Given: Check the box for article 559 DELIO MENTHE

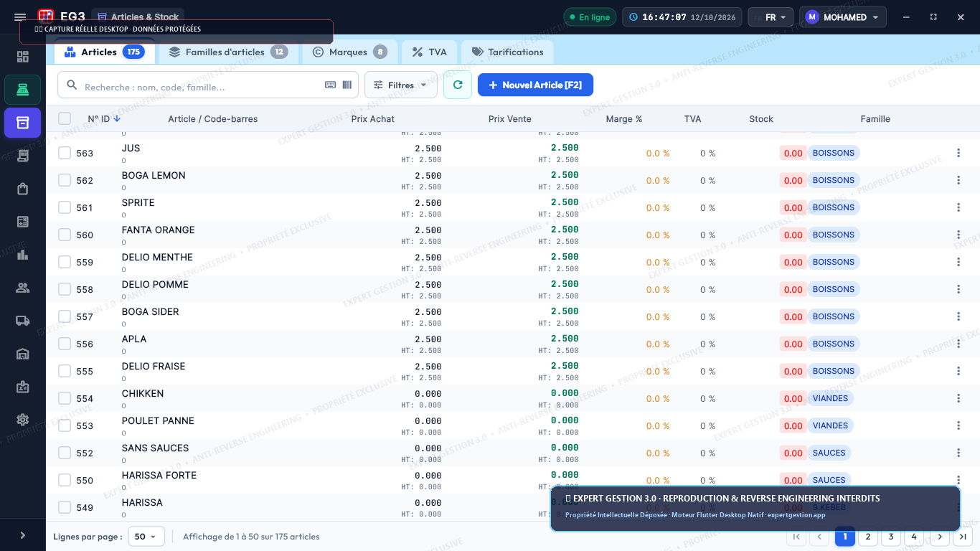Looking at the screenshot, I should click(x=65, y=262).
